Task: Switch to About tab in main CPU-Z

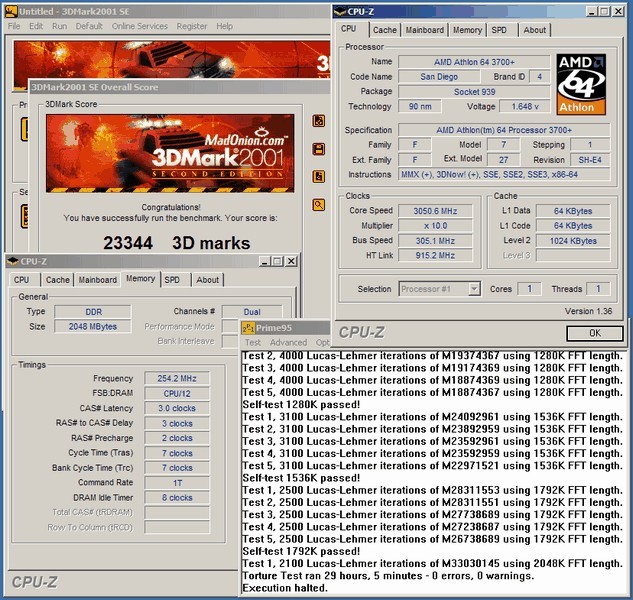Action: point(534,30)
